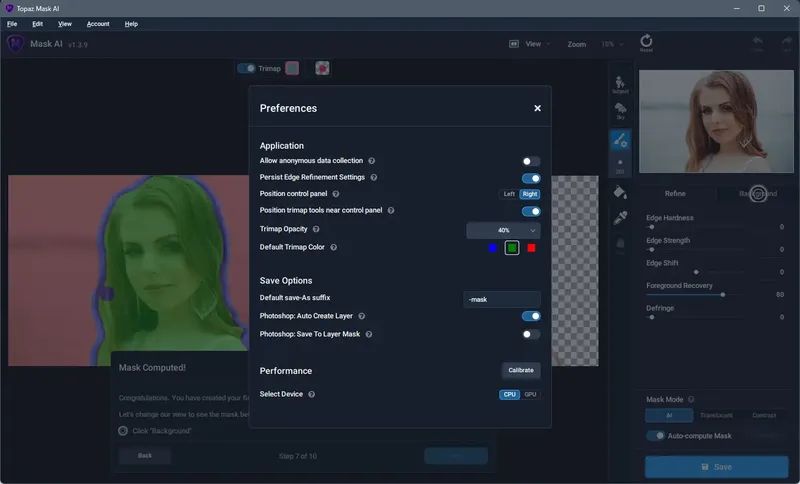Click the Foreground Recovery slider handle
Viewport: 800px width, 484px height.
[x=722, y=295]
